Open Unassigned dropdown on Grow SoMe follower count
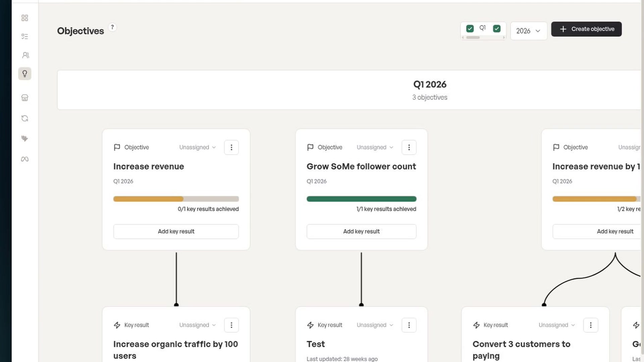 coord(375,147)
